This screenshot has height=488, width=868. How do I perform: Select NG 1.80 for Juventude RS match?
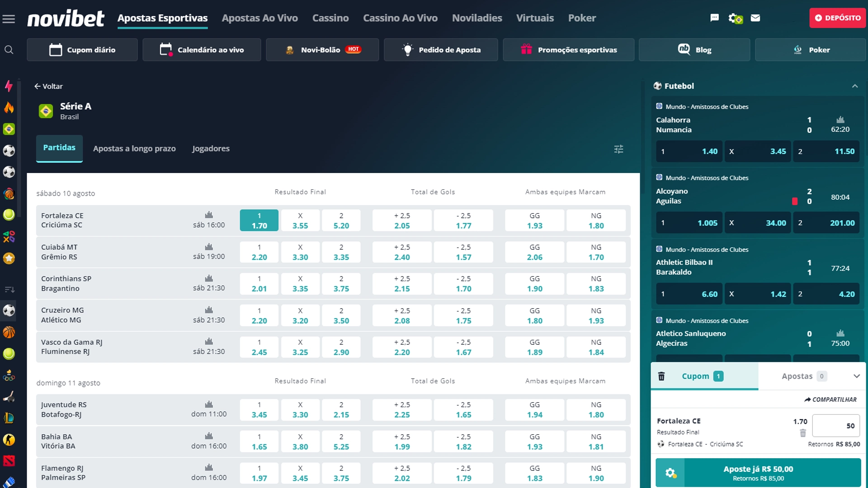pos(596,410)
